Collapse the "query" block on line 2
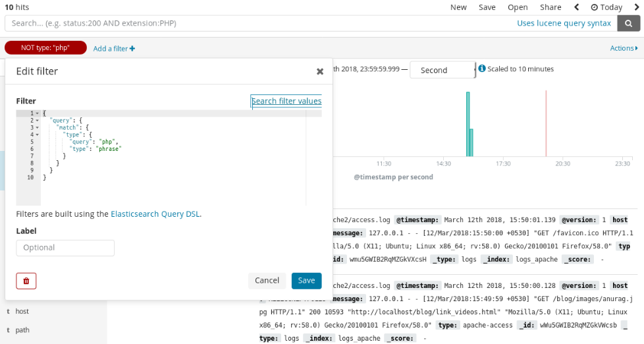This screenshot has width=644, height=344. click(x=38, y=121)
